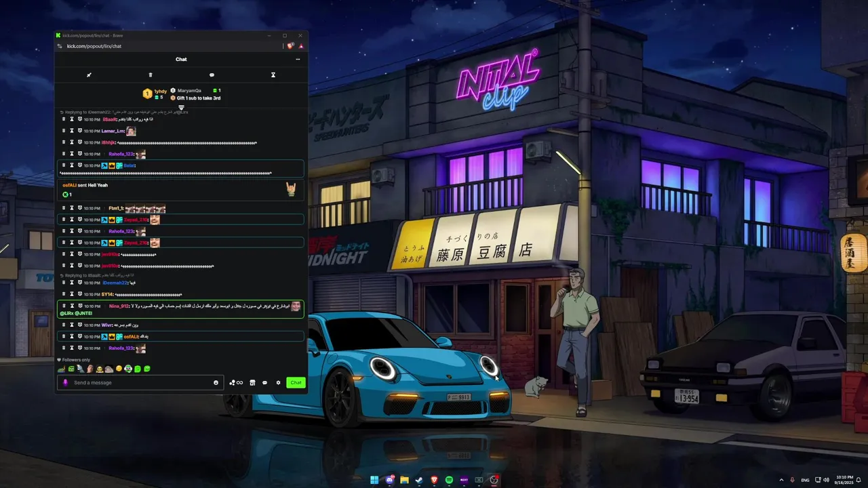868x488 pixels.
Task: Open Discord from the taskbar
Action: [389, 480]
